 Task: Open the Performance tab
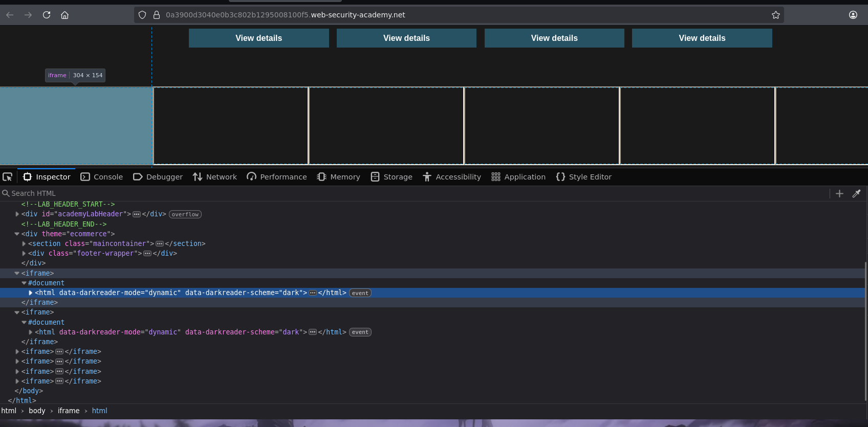pyautogui.click(x=277, y=177)
